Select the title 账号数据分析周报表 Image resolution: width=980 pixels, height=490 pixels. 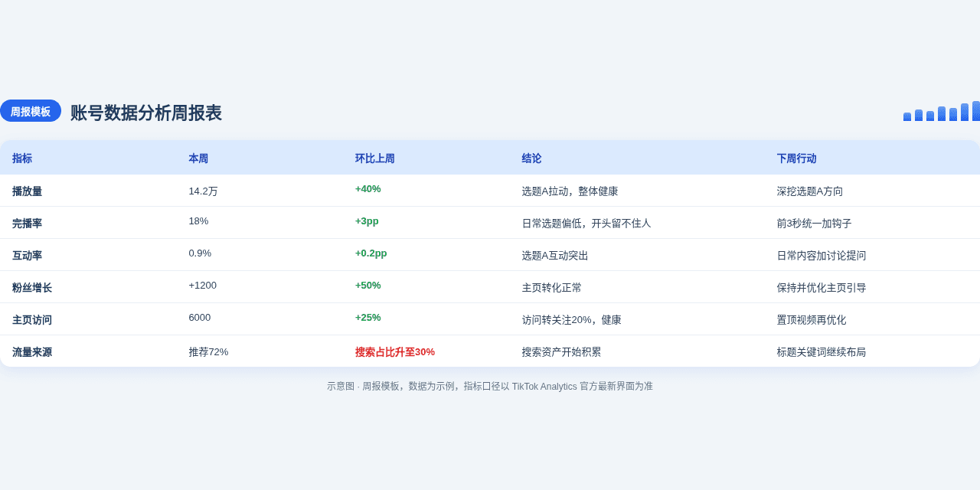tap(146, 113)
